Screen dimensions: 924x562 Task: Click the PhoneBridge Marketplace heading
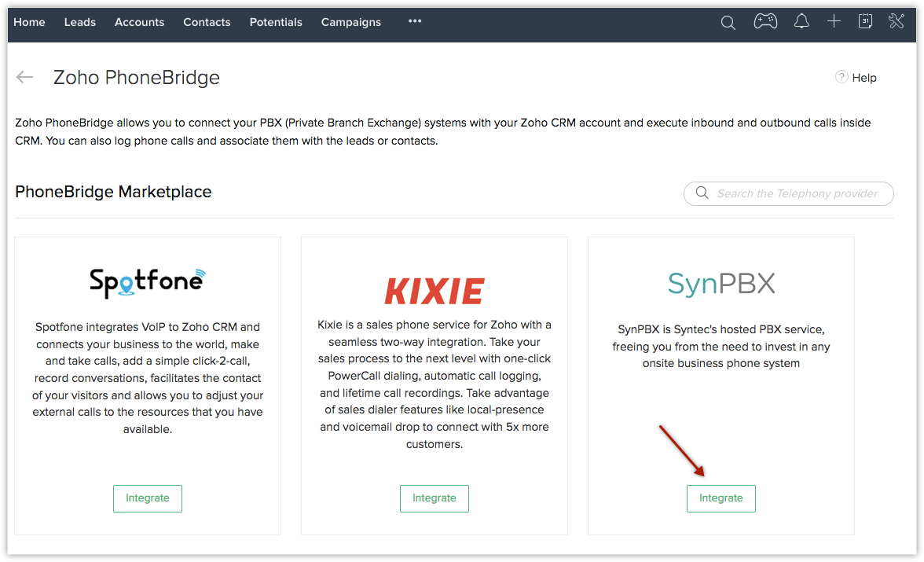click(x=113, y=192)
